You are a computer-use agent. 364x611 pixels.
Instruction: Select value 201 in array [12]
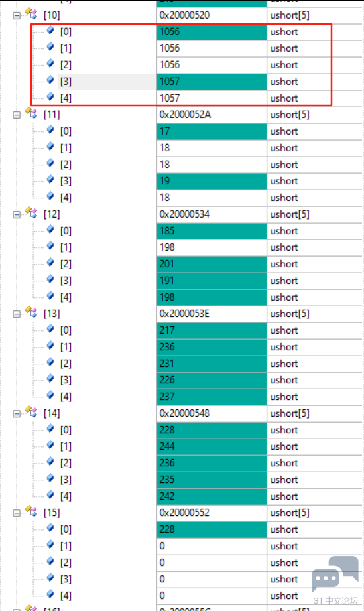point(212,264)
